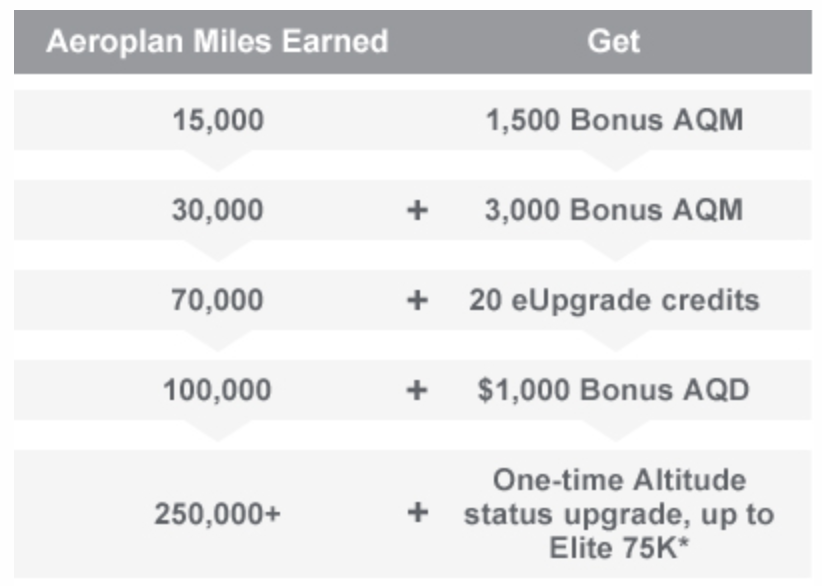This screenshot has height=586, width=822.
Task: Click the plus icon beside $1,000 Bonus AQD
Action: click(417, 390)
